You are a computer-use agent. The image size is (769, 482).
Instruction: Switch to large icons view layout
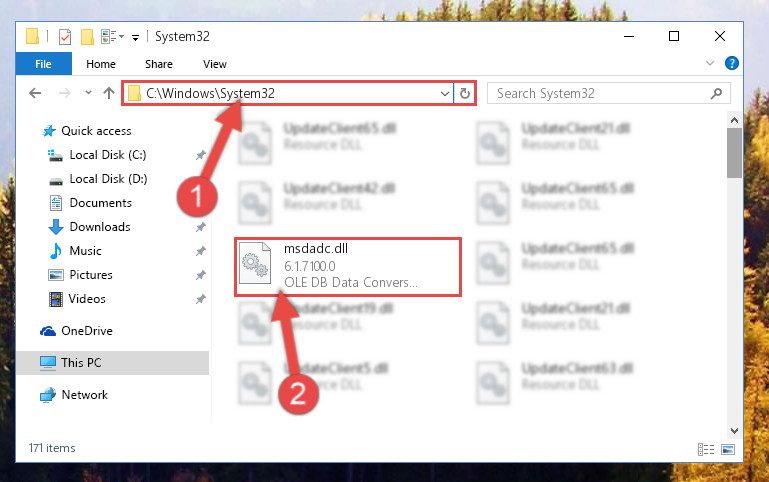[728, 449]
